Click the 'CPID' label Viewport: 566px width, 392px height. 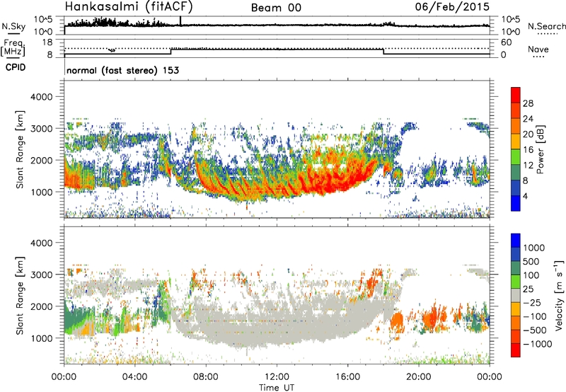pos(16,67)
